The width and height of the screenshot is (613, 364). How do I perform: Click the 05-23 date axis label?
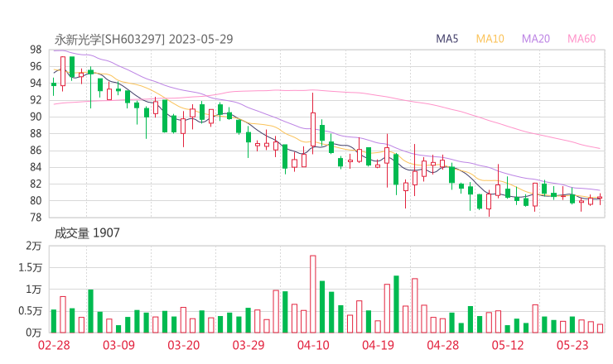pos(572,345)
